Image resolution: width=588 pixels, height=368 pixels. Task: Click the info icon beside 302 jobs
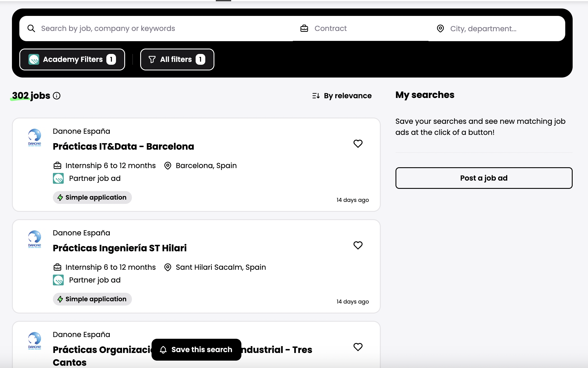[57, 96]
